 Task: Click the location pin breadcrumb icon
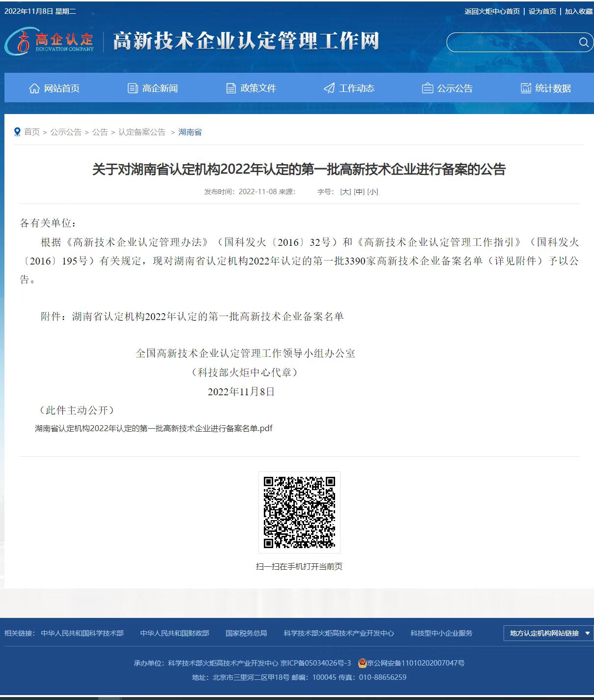point(18,132)
